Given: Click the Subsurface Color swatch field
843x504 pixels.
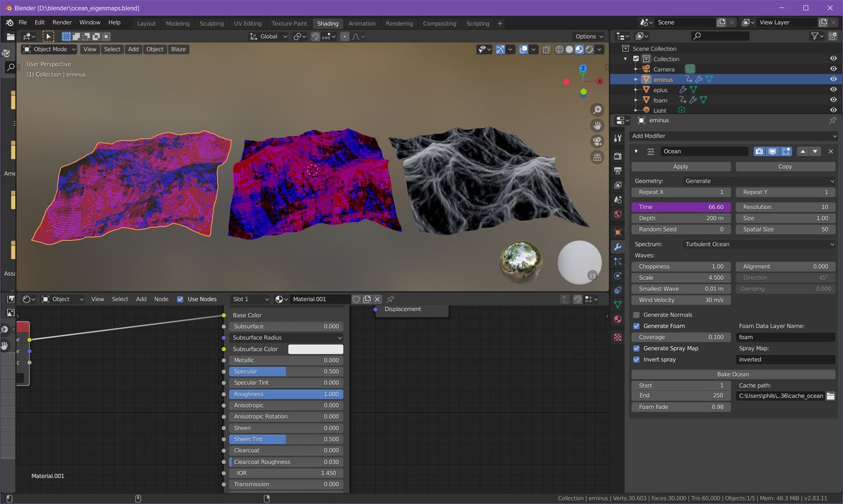Looking at the screenshot, I should pos(315,349).
